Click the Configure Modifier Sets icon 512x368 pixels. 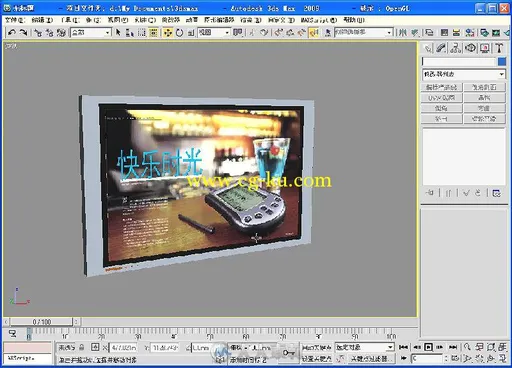point(496,193)
